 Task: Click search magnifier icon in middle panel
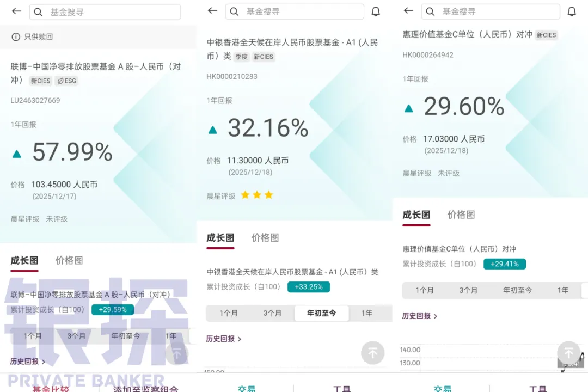coord(234,11)
